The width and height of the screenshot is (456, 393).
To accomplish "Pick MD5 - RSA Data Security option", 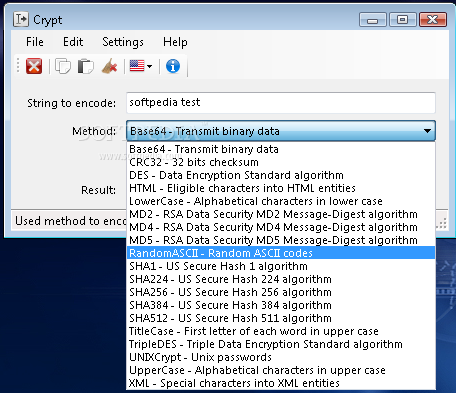I will (281, 240).
